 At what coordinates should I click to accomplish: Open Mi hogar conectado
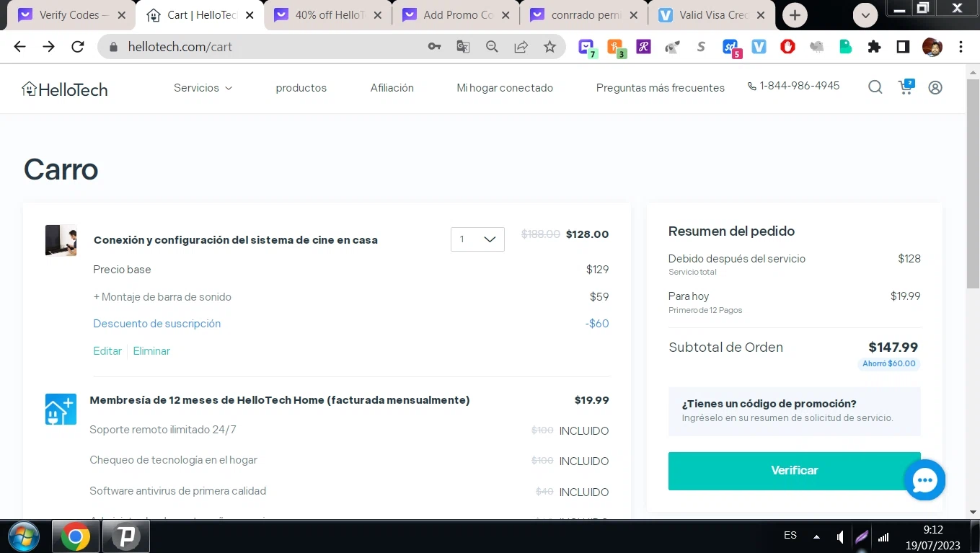click(x=505, y=88)
